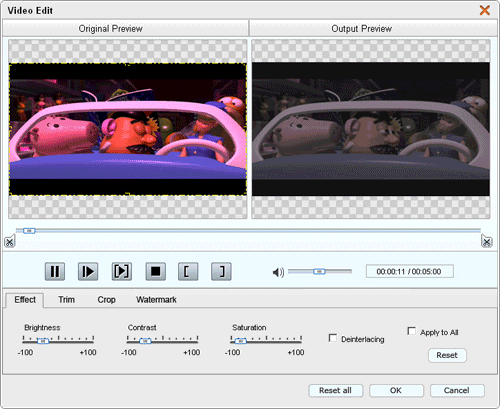Click the Brightness slider handle
The height and width of the screenshot is (409, 500).
click(43, 341)
